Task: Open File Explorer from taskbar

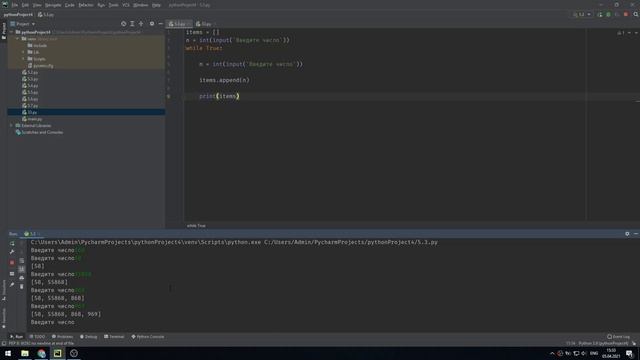Action: pos(25,353)
